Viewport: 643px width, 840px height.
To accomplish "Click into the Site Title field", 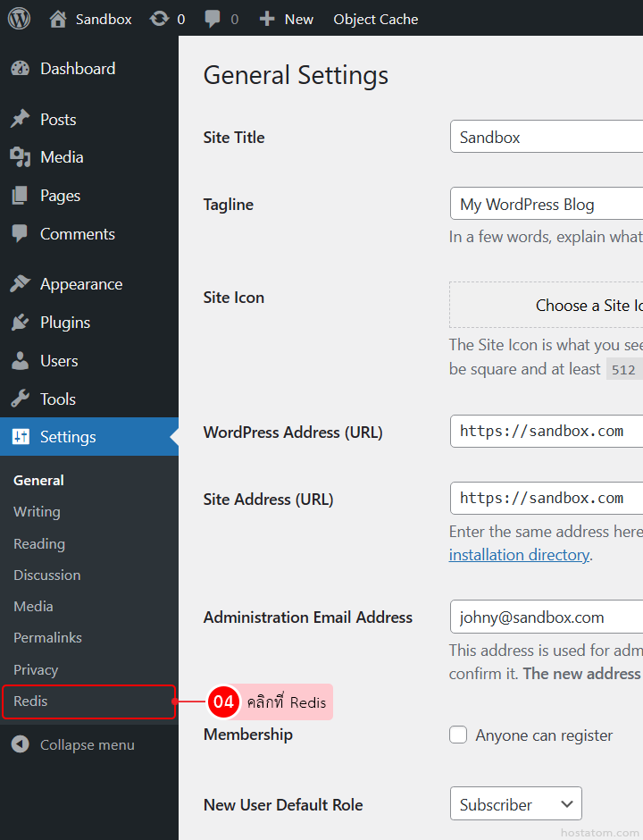I will (547, 138).
